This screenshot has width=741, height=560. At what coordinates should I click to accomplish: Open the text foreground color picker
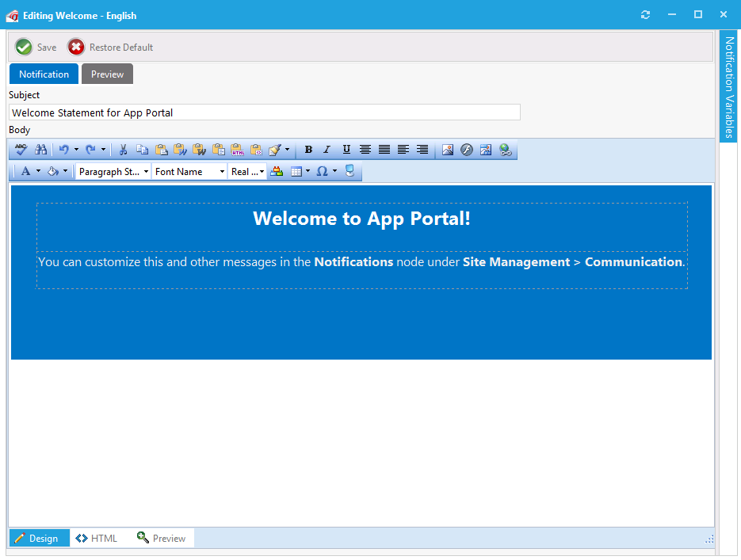click(26, 172)
